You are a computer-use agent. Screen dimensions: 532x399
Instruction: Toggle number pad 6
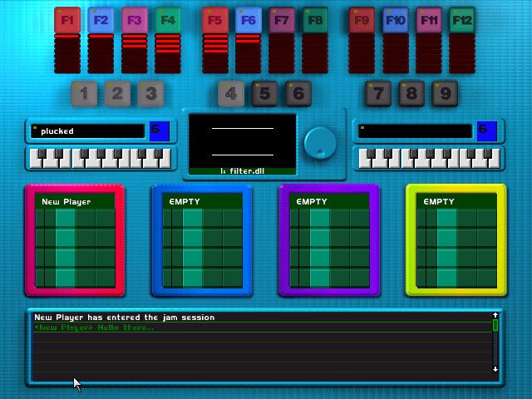(298, 93)
